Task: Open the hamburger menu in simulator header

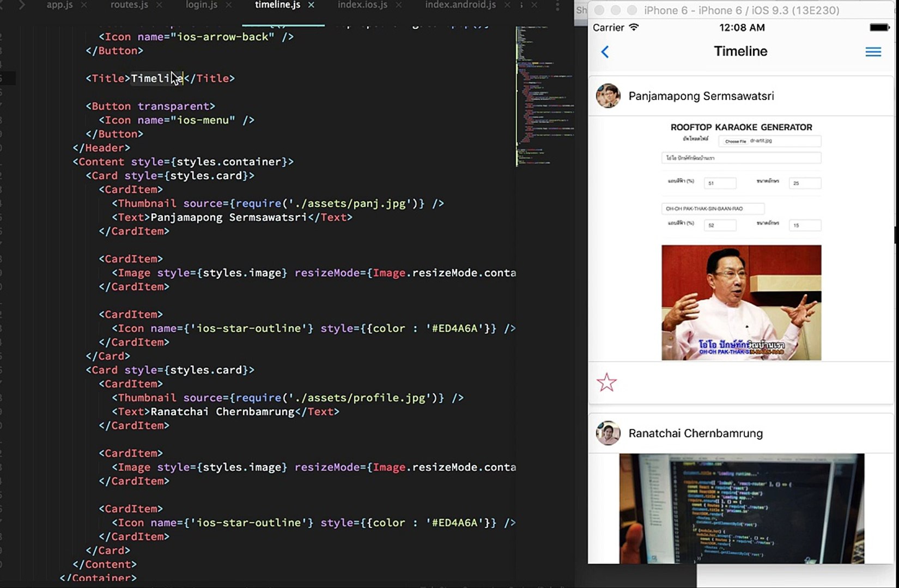Action: click(873, 52)
